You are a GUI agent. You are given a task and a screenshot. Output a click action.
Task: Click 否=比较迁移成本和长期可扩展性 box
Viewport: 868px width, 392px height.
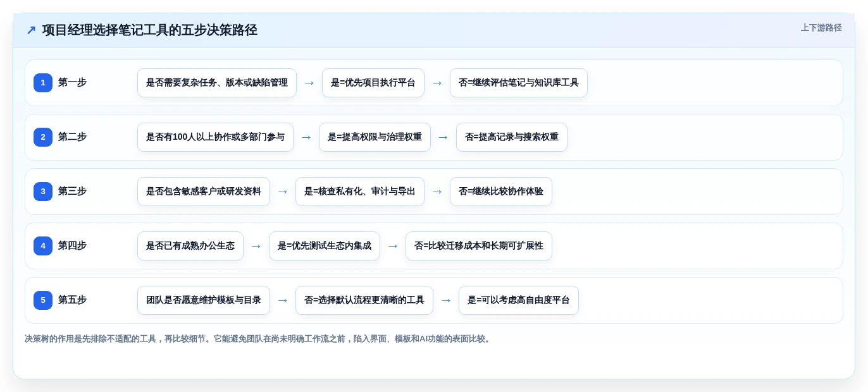[479, 246]
